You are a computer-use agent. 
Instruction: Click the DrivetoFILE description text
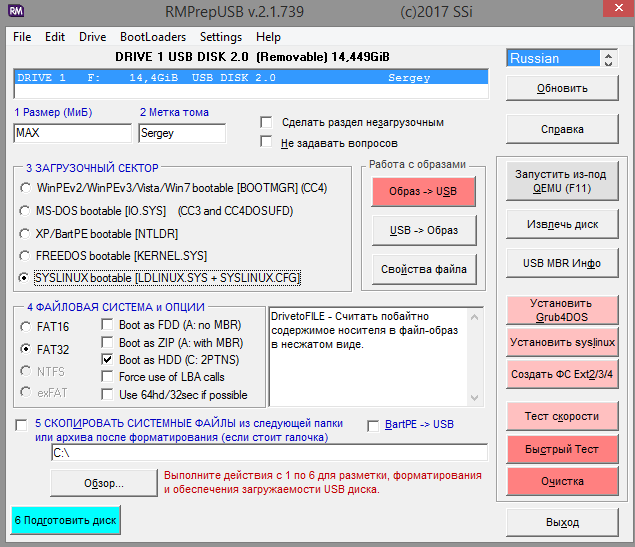364,330
